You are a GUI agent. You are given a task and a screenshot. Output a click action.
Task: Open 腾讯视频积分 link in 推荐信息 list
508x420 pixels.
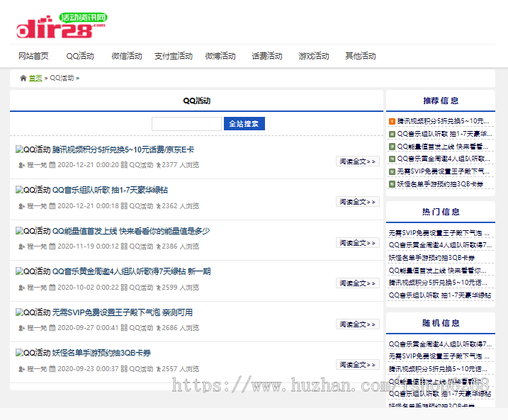point(444,121)
